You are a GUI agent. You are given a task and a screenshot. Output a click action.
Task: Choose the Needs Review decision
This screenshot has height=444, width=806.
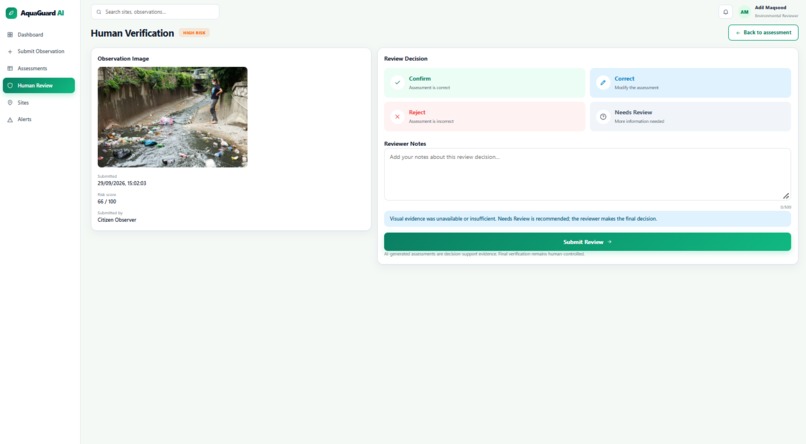tap(690, 116)
